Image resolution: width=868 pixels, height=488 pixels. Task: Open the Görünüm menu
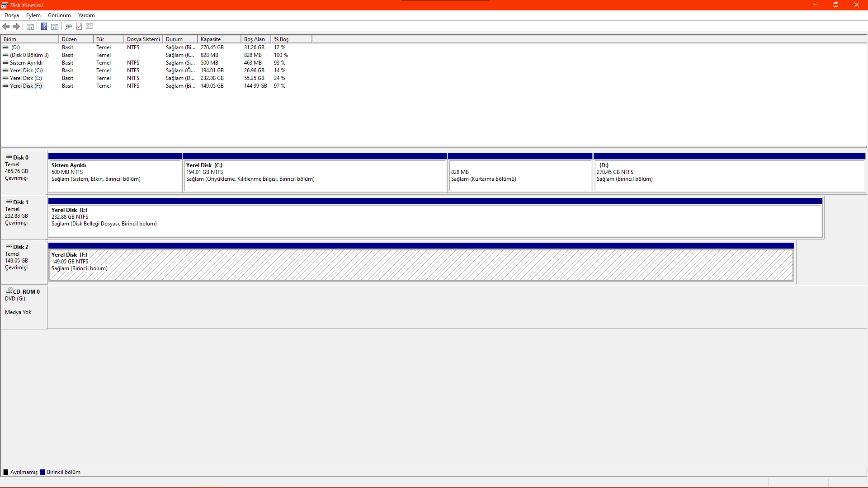[59, 15]
